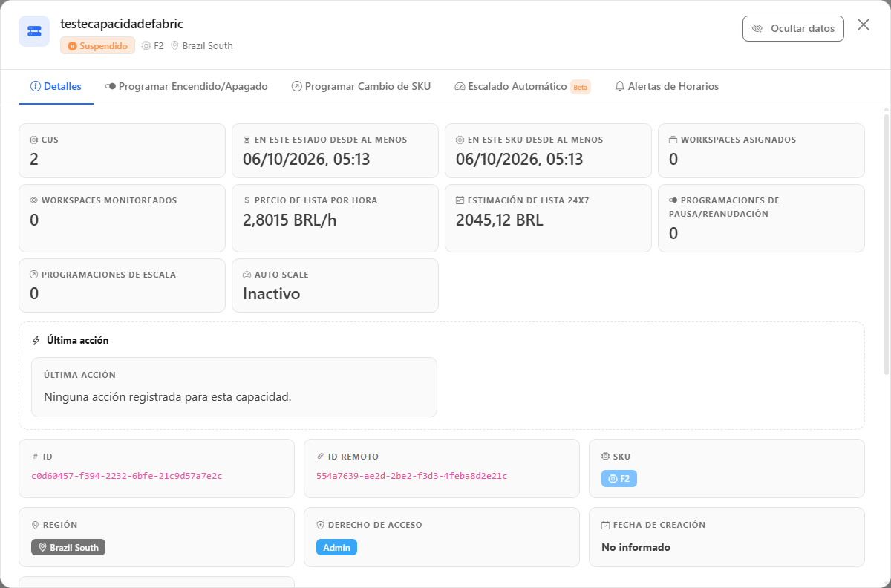Click the F2 SKU label in header
The image size is (891, 588).
(x=152, y=45)
